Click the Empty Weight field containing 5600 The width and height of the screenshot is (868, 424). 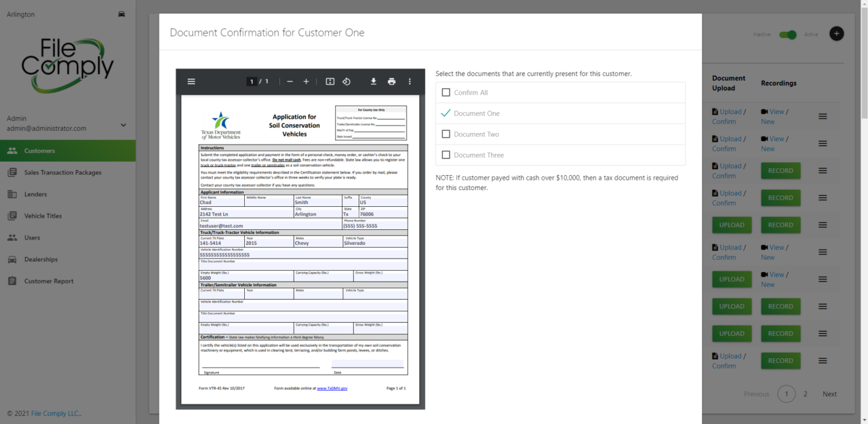[x=245, y=278]
